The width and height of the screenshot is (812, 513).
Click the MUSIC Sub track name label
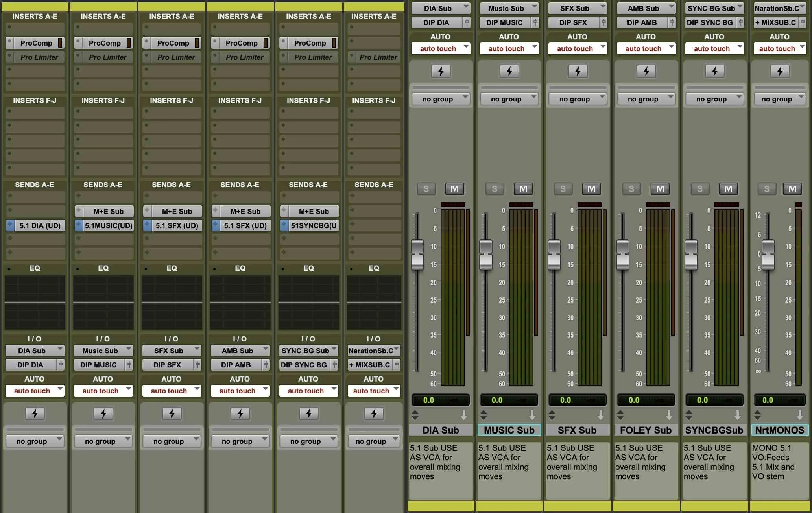[x=509, y=430]
